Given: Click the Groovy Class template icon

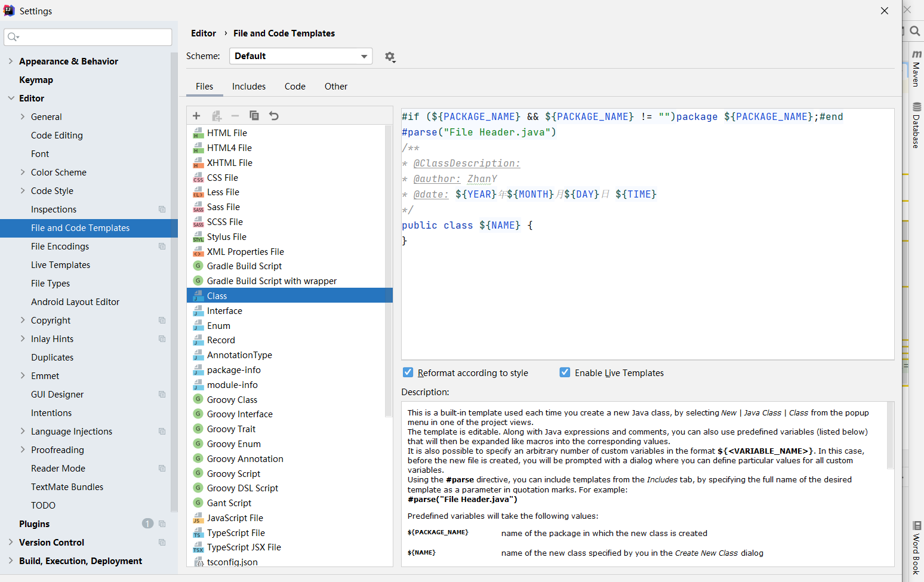Looking at the screenshot, I should point(198,400).
